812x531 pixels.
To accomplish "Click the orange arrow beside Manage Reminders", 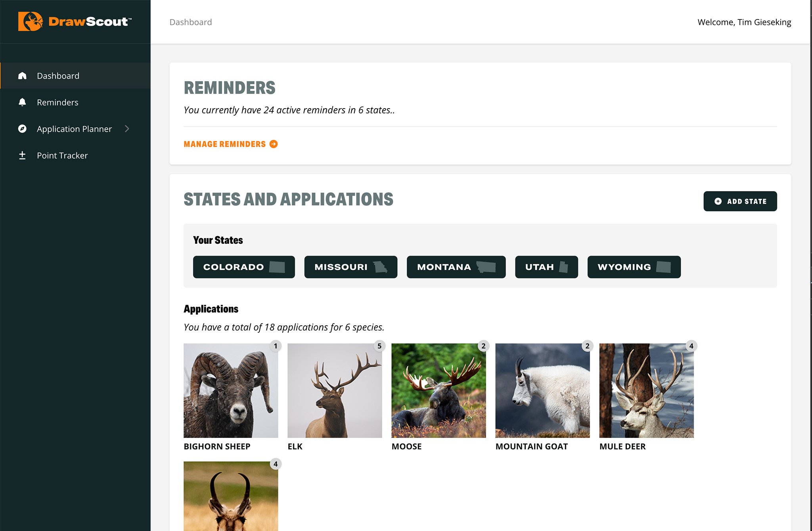I will (x=274, y=144).
